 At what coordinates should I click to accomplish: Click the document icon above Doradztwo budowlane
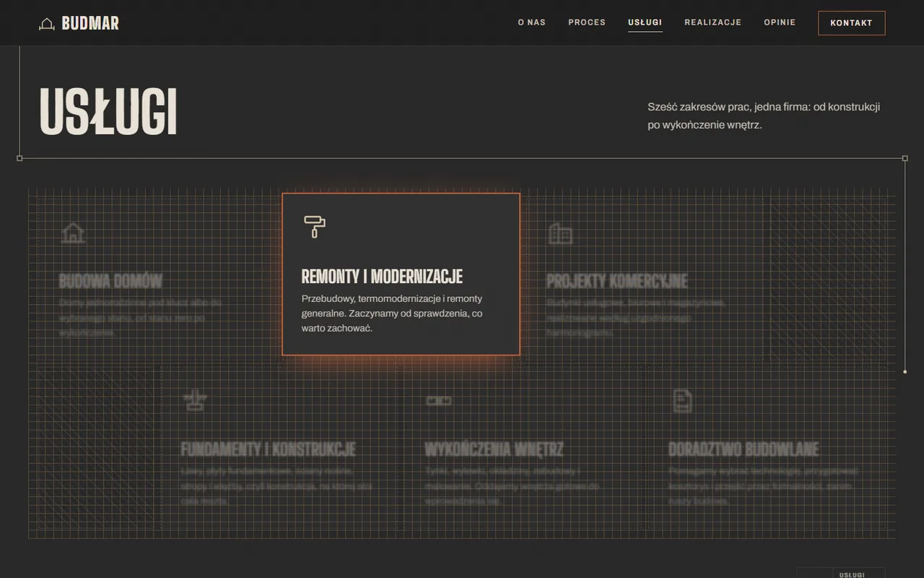pos(682,400)
